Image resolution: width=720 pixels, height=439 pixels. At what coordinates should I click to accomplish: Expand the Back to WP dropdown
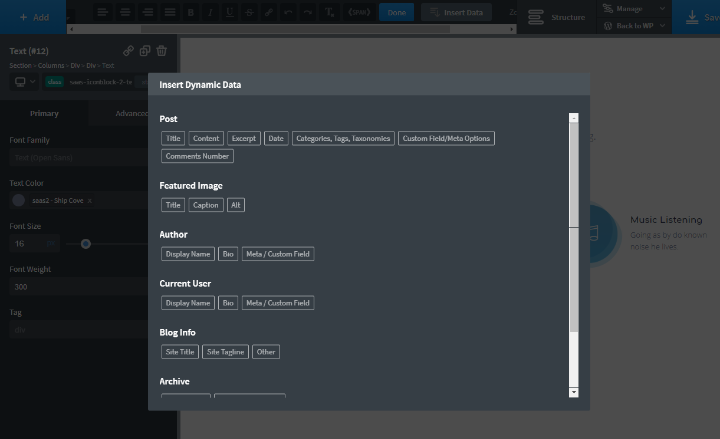point(634,26)
